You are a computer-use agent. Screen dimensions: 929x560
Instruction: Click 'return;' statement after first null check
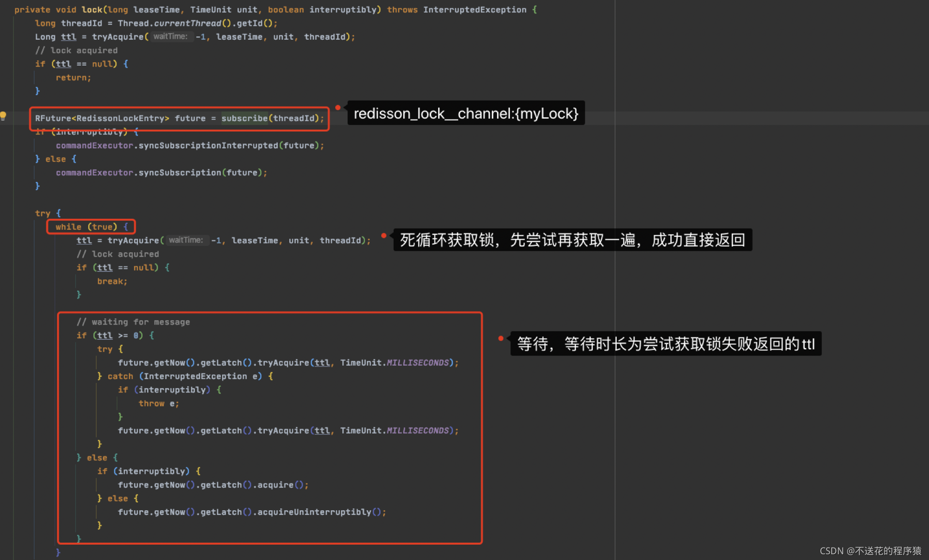point(73,78)
